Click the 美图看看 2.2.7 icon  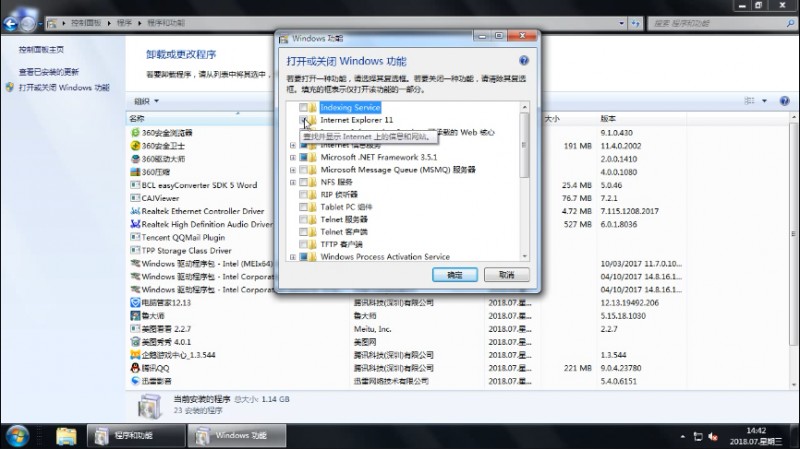coord(135,329)
